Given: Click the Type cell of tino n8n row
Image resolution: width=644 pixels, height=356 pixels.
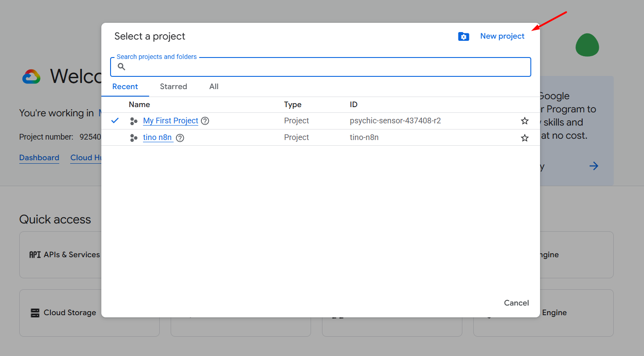Looking at the screenshot, I should point(297,137).
